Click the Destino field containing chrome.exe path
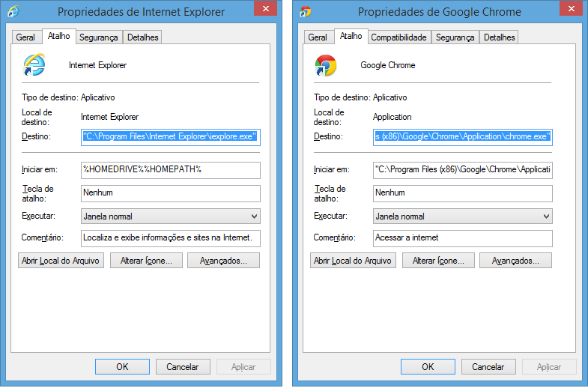The image size is (588, 388). [x=463, y=137]
